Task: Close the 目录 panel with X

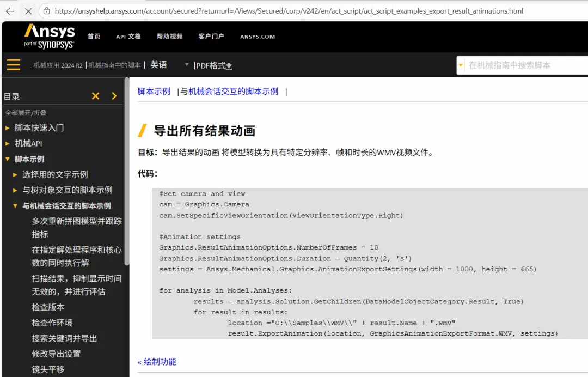Action: (96, 96)
